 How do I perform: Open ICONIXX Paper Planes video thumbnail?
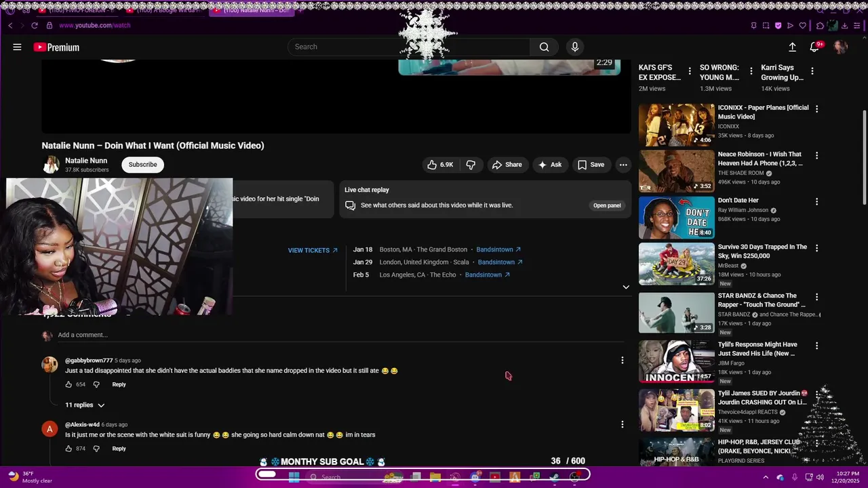tap(677, 125)
